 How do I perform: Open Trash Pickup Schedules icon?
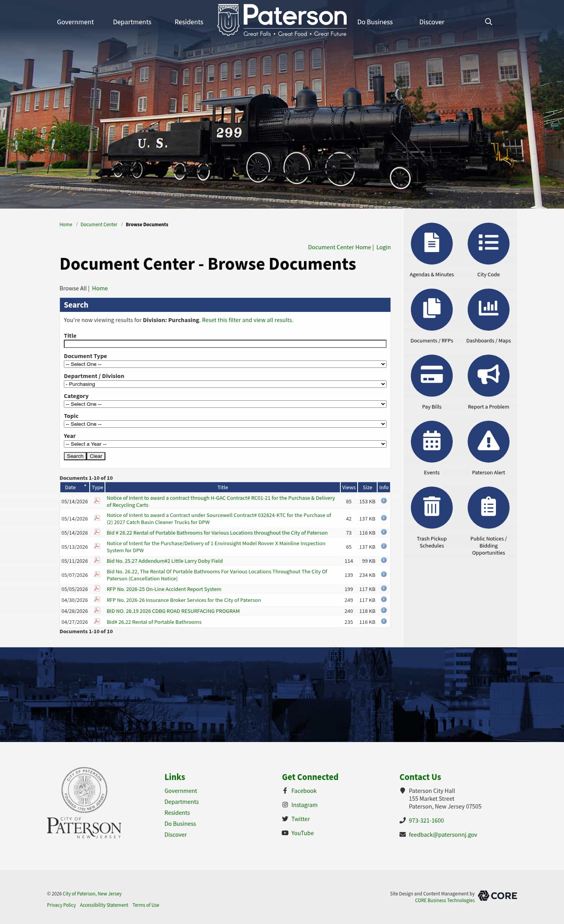(x=432, y=508)
